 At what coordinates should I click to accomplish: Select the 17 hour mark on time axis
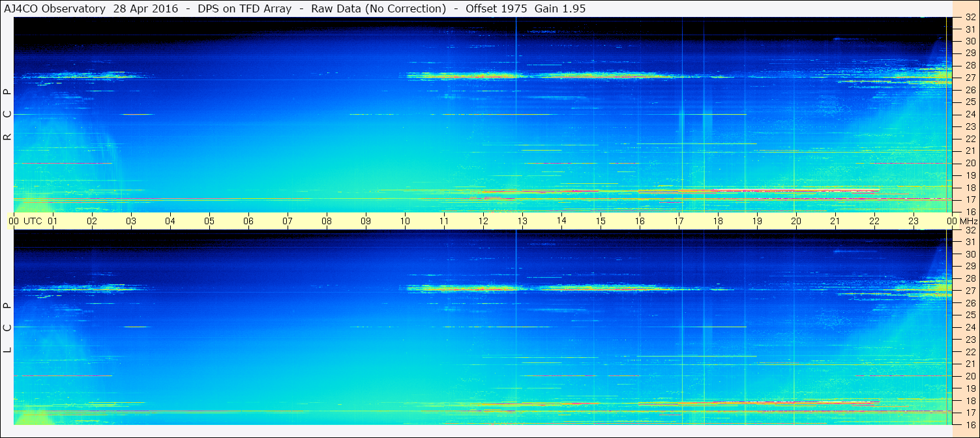(x=679, y=221)
